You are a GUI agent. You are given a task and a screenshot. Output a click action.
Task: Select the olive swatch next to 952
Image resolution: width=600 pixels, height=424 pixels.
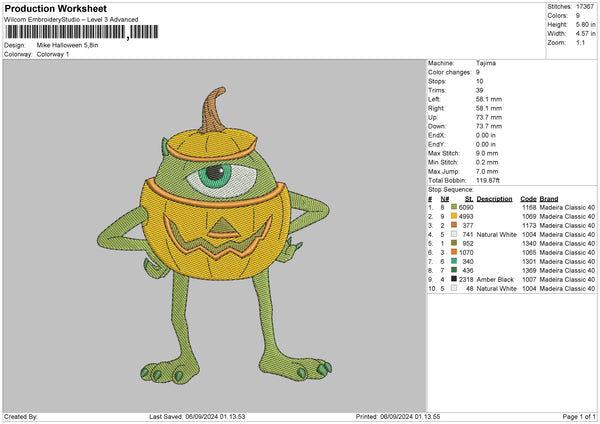pos(454,243)
